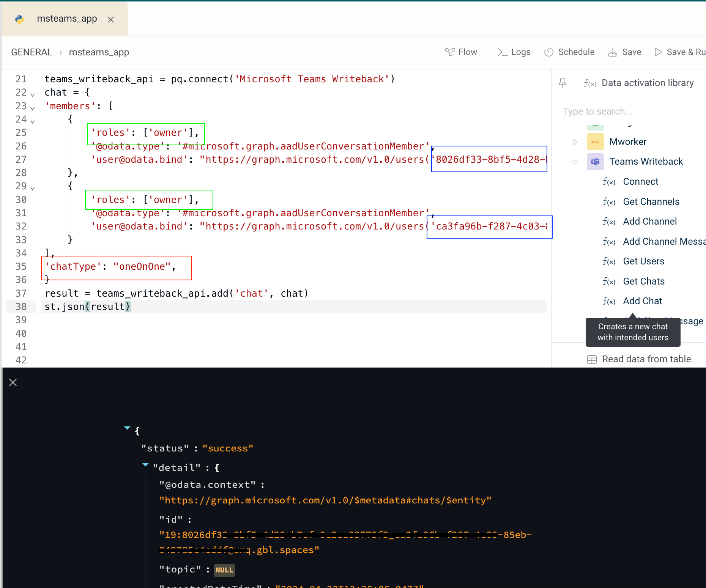Click Read data from table
Screen dimensions: 706x588
(x=646, y=359)
